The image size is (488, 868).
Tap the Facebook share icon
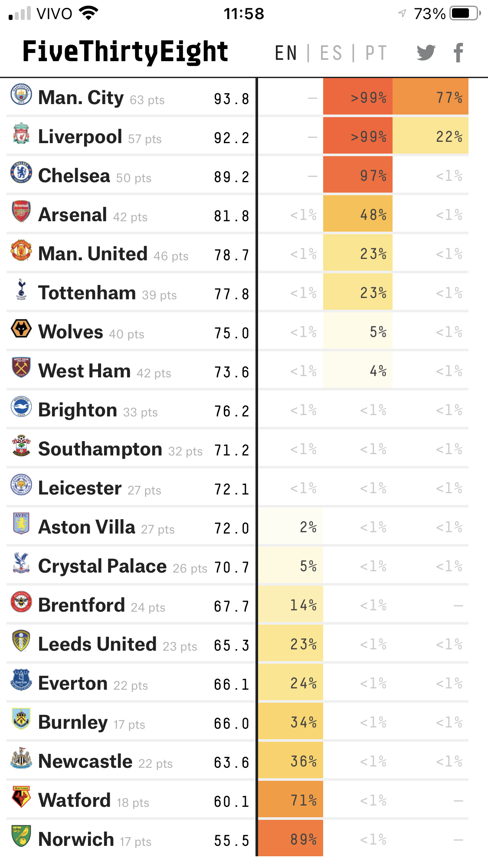click(x=459, y=52)
